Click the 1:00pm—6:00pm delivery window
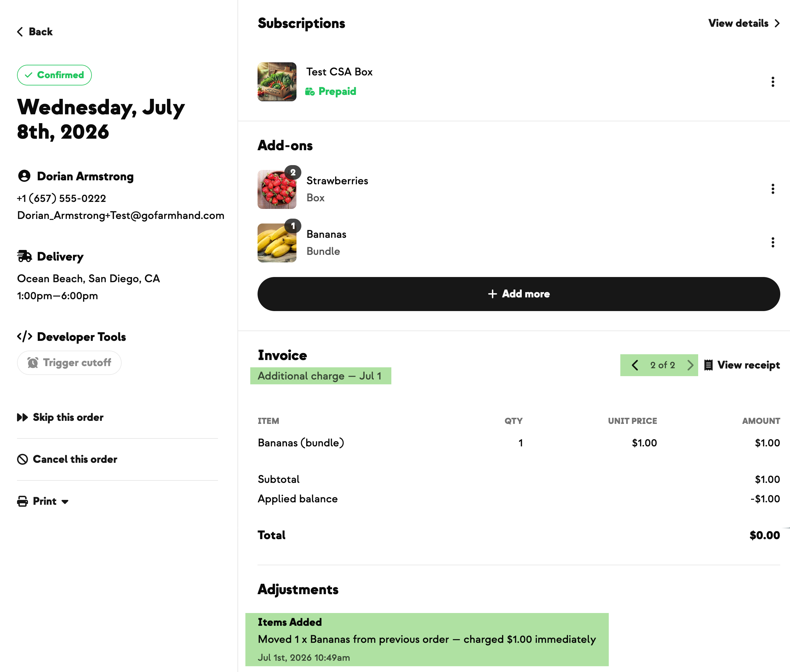This screenshot has height=672, width=790. pyautogui.click(x=57, y=296)
